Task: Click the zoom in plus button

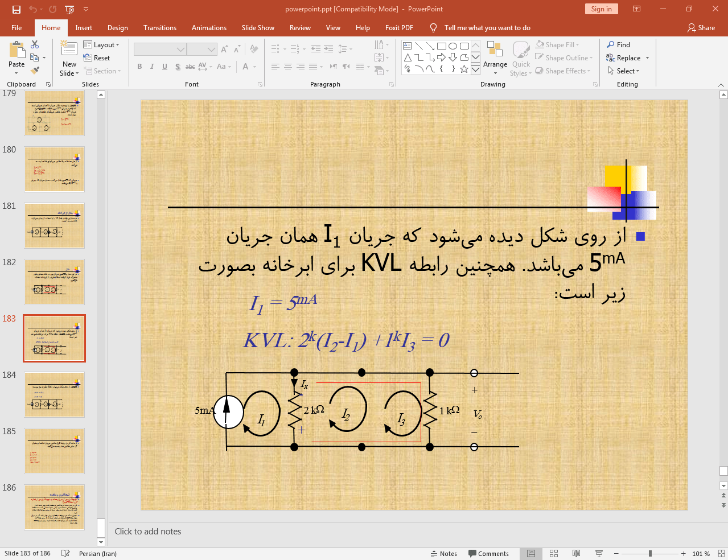Action: point(683,554)
